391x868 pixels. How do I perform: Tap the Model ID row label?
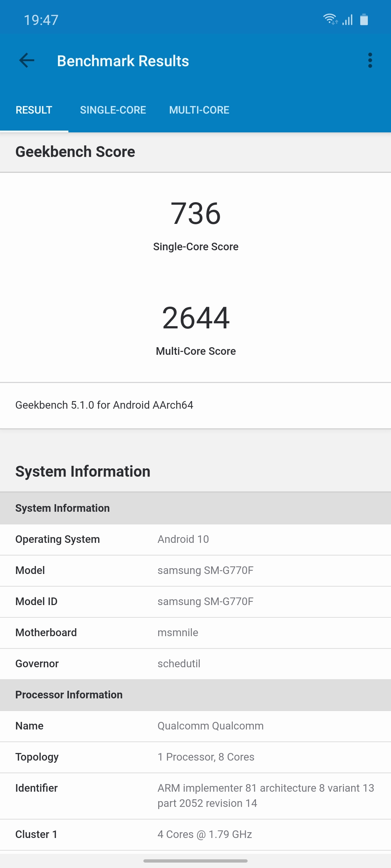36,601
